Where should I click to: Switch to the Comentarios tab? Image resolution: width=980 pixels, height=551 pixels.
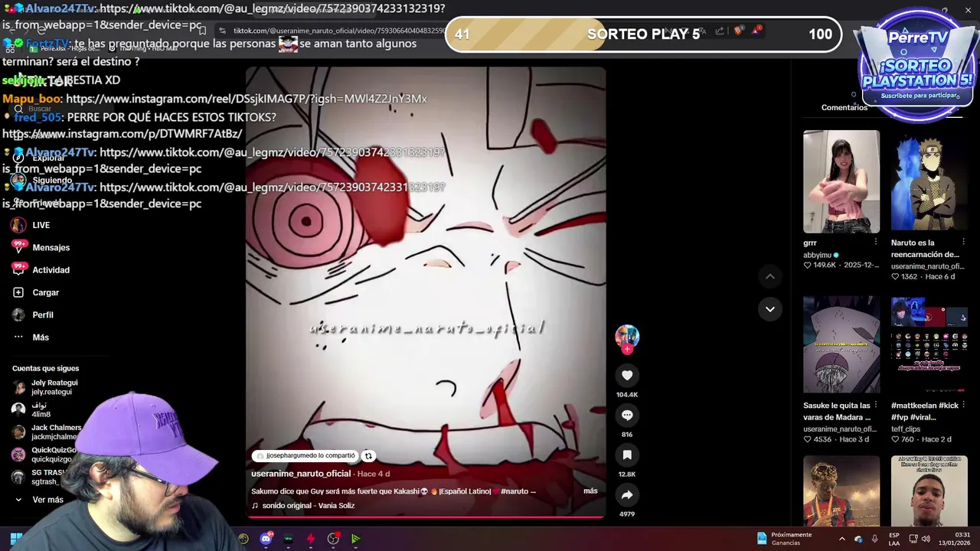click(x=844, y=107)
